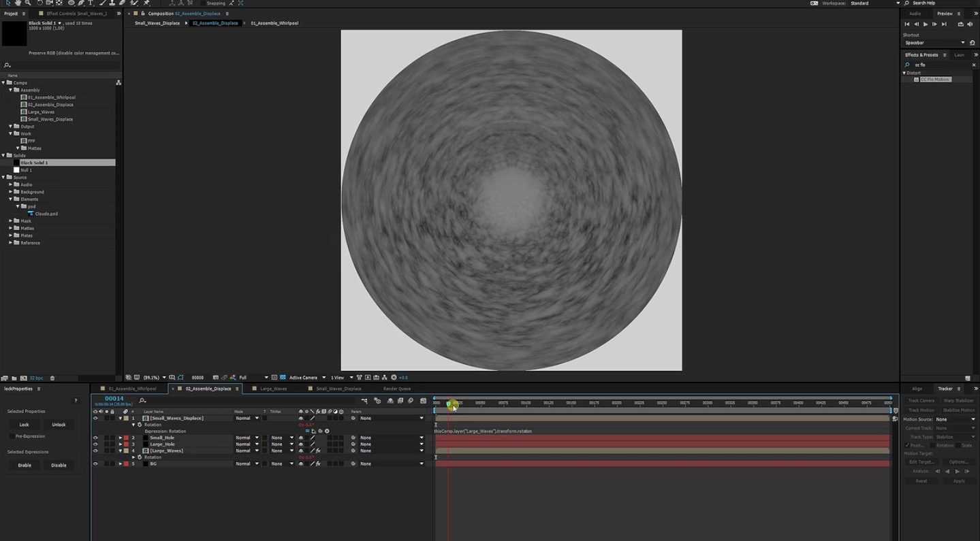Open comp flowchart icon in viewer footer
Screen dimensions: 980x541
[x=385, y=377]
